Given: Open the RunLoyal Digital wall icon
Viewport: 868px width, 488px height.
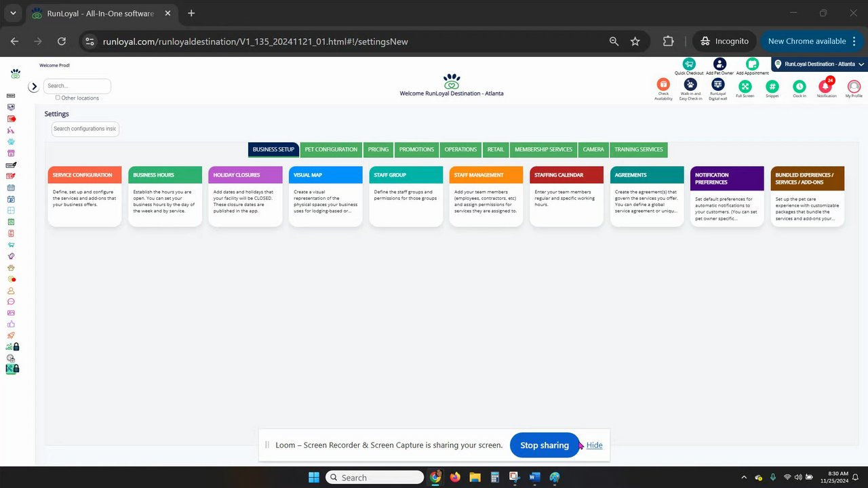Looking at the screenshot, I should [717, 85].
